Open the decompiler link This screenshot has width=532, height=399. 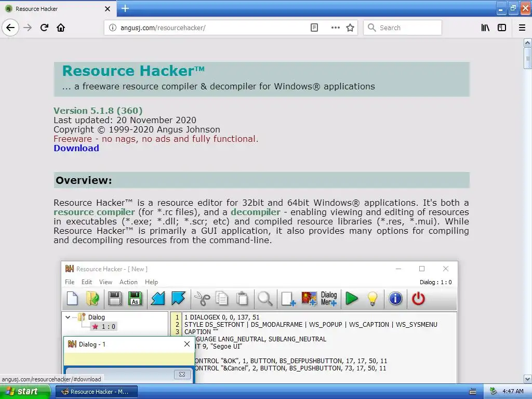click(x=256, y=212)
